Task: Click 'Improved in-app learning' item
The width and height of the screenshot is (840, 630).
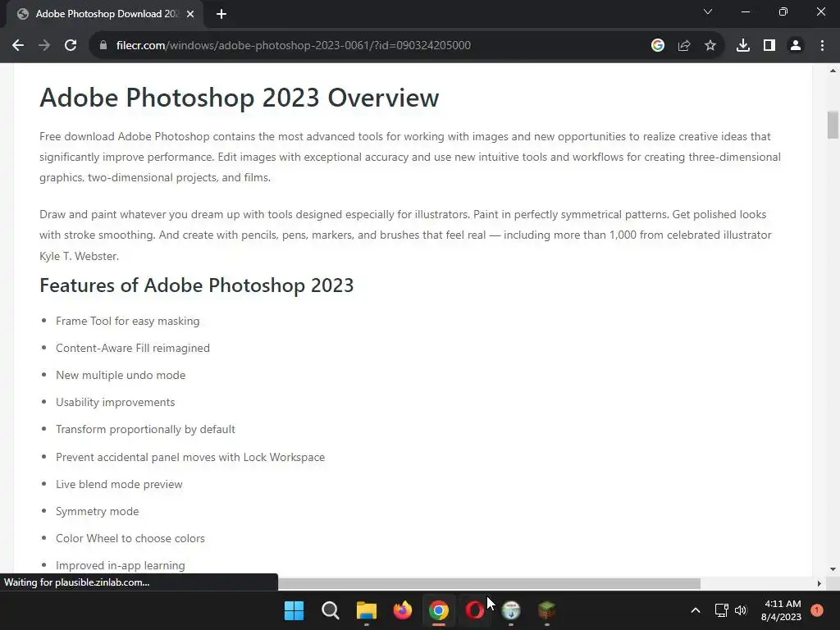Action: tap(120, 566)
